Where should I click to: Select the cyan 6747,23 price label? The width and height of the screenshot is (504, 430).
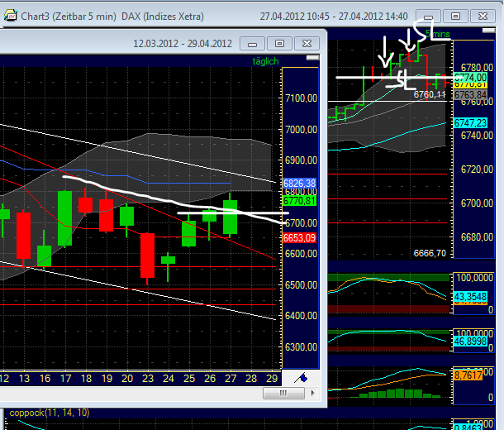click(x=471, y=123)
